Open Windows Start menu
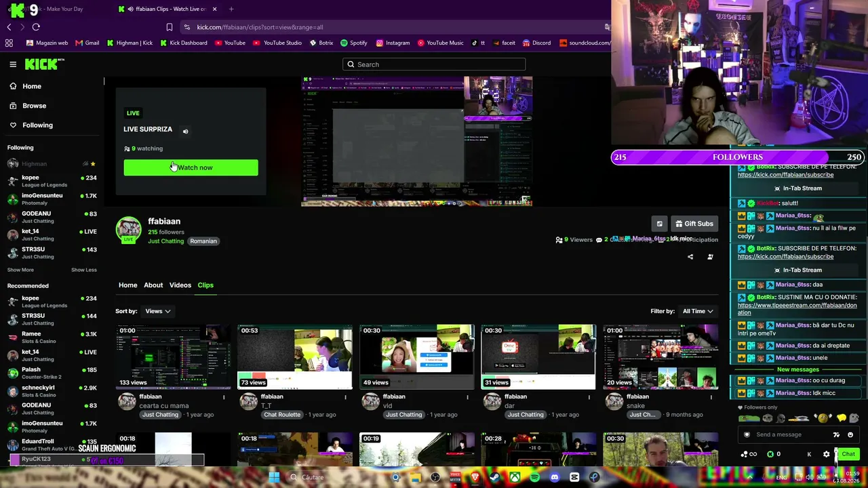This screenshot has width=868, height=488. pos(274,477)
